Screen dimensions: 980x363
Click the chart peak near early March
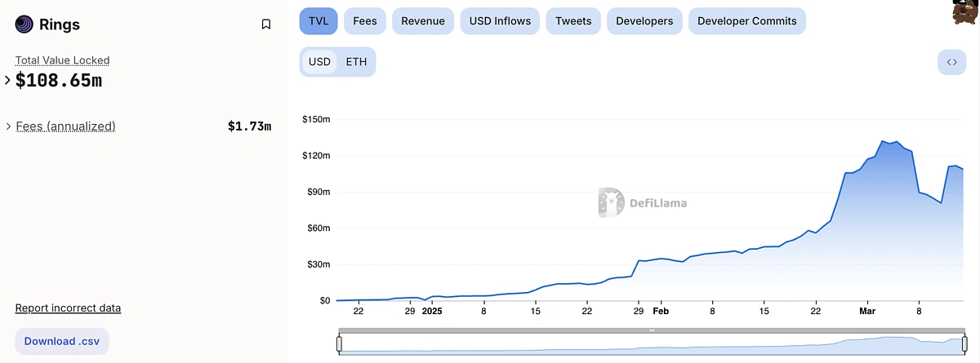[x=884, y=141]
